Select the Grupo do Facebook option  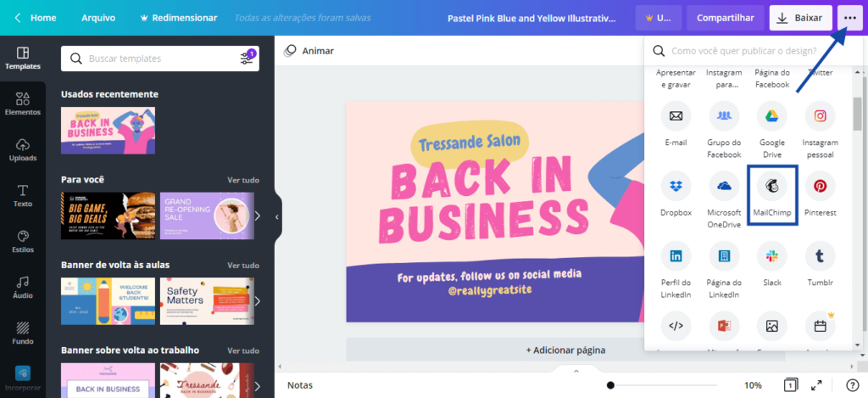[724, 131]
